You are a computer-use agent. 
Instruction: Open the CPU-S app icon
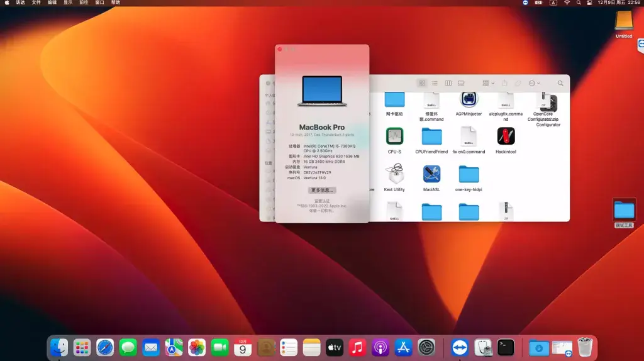[394, 136]
